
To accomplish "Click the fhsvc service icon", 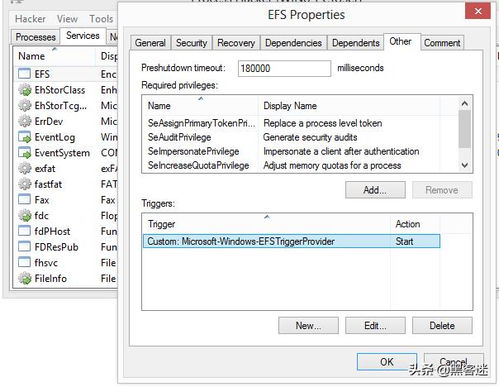I will [x=24, y=262].
